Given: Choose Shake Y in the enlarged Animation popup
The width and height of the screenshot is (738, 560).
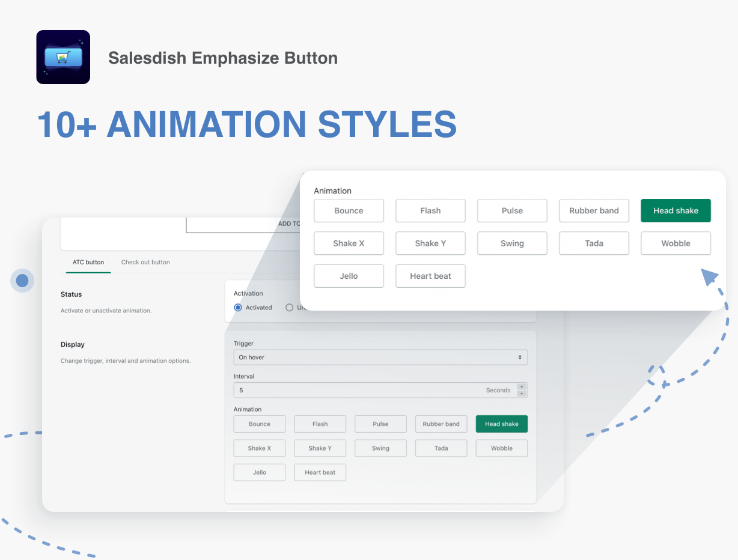Looking at the screenshot, I should [430, 243].
